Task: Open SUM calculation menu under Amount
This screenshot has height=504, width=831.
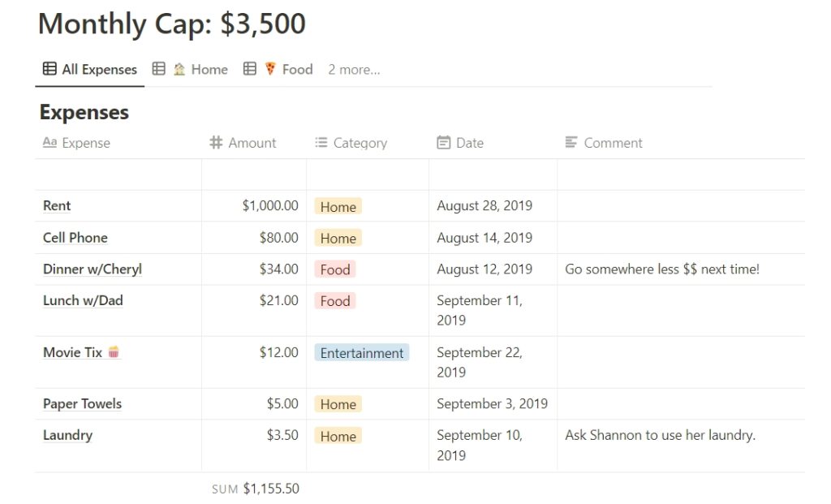Action: [256, 489]
